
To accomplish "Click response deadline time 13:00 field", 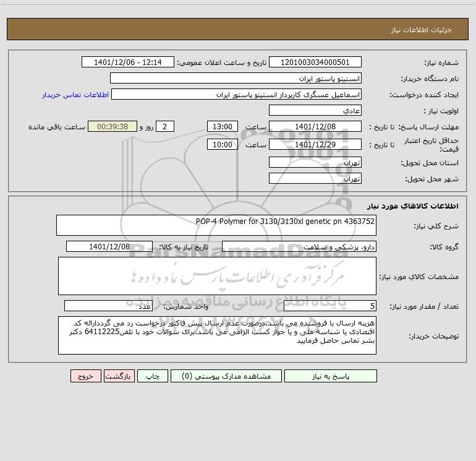I will (222, 126).
